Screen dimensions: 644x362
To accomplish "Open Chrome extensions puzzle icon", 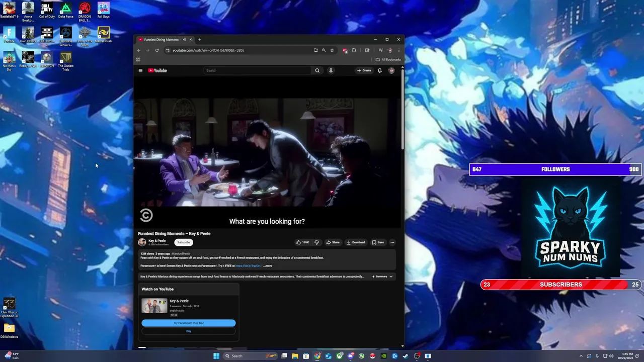I will point(354,50).
